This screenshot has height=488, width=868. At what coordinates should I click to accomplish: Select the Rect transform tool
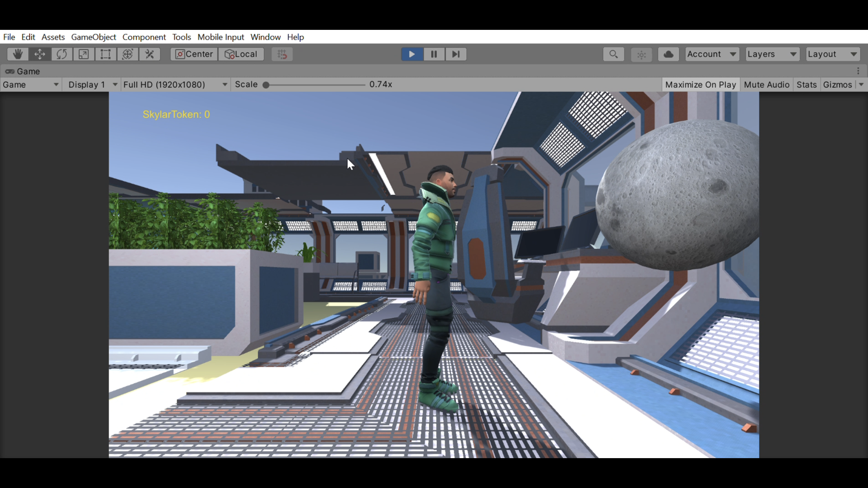[105, 54]
